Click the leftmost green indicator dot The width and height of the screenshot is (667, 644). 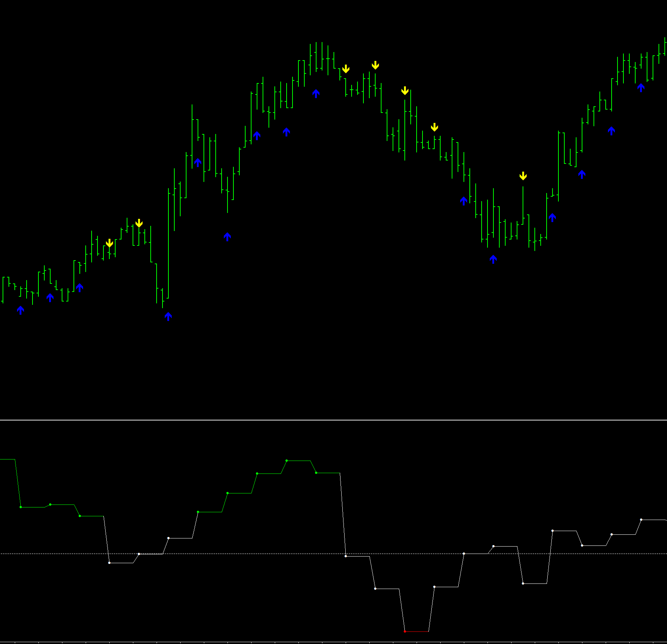tap(21, 507)
